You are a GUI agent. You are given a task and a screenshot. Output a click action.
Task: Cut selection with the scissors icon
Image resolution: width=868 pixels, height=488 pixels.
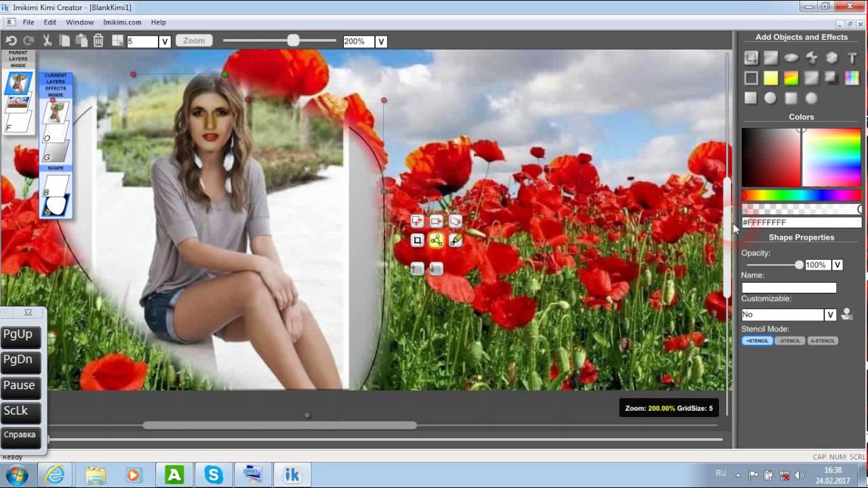tap(47, 41)
